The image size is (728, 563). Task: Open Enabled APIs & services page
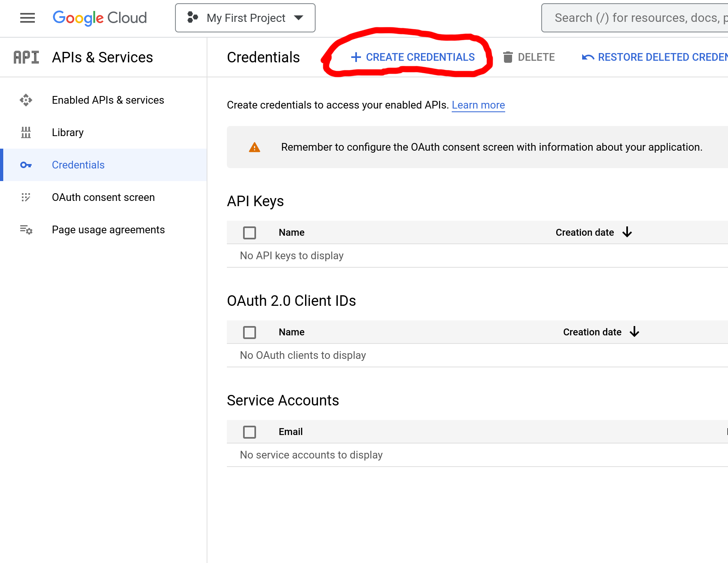(x=108, y=100)
